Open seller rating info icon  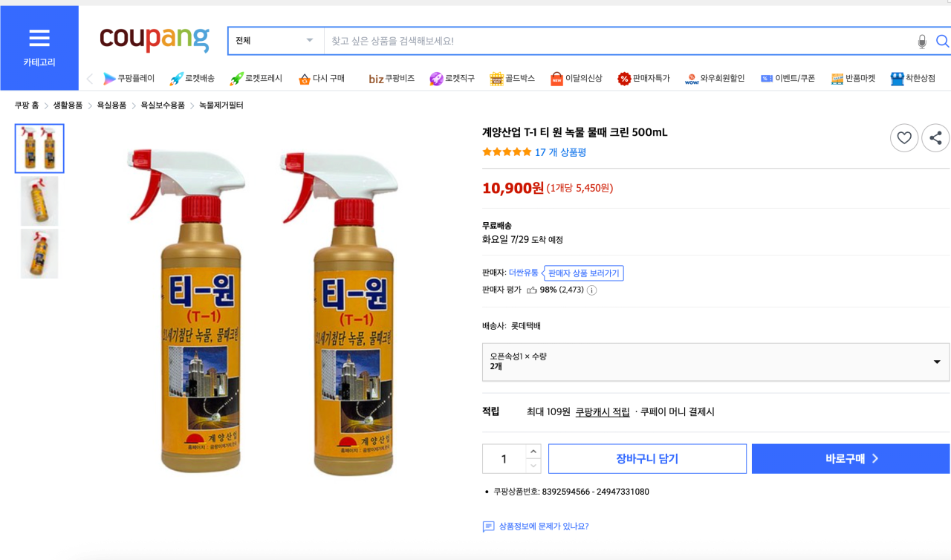(x=592, y=290)
